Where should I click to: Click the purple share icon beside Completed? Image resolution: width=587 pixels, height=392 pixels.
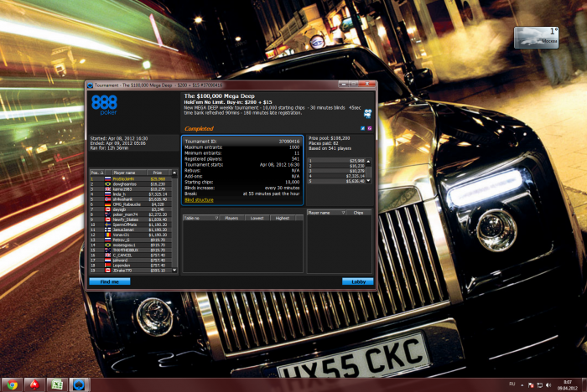pyautogui.click(x=369, y=128)
